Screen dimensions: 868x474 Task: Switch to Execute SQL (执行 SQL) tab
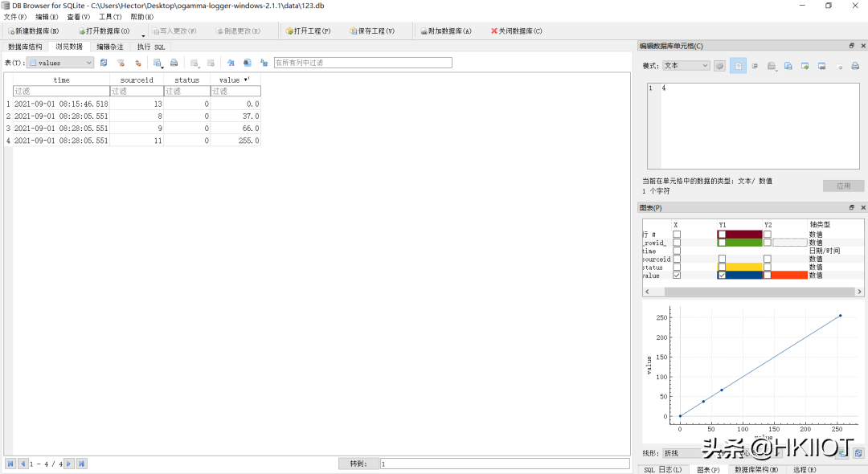coord(151,47)
